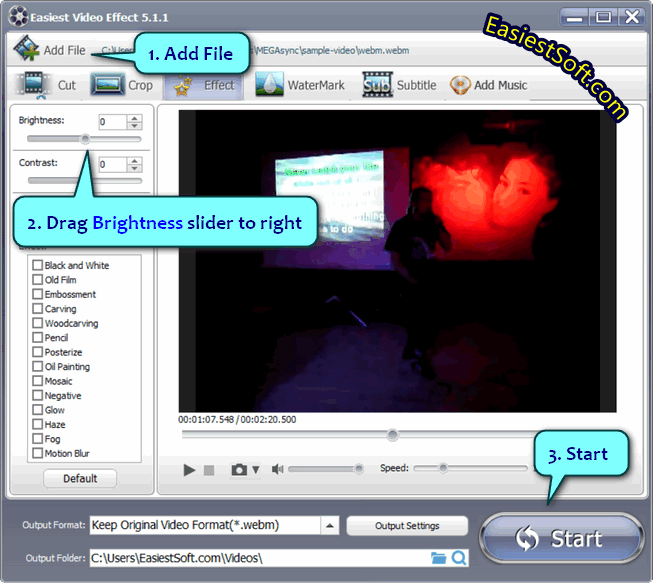Click the Contrast value field
Screen dimensions: 653x583
click(112, 164)
